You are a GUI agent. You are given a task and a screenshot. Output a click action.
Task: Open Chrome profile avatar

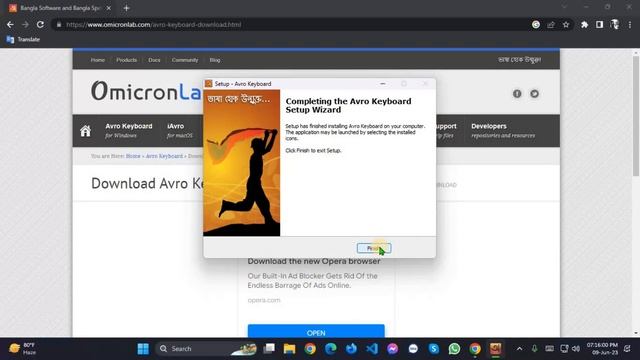tap(614, 24)
